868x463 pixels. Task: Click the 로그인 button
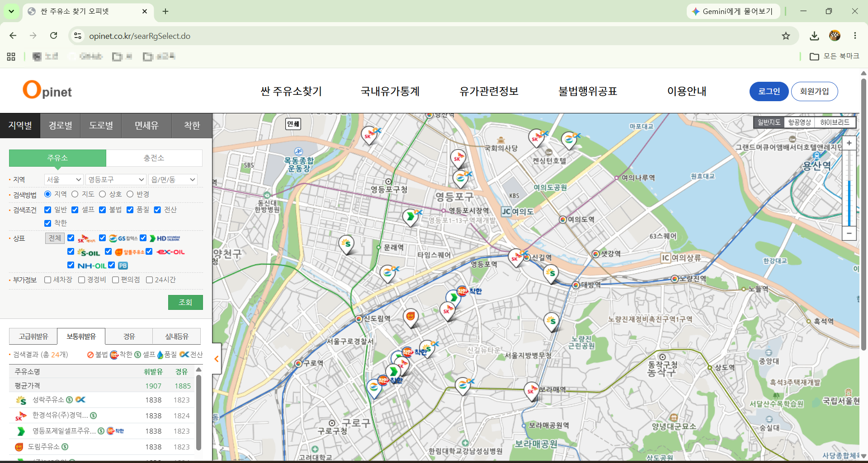(x=769, y=91)
